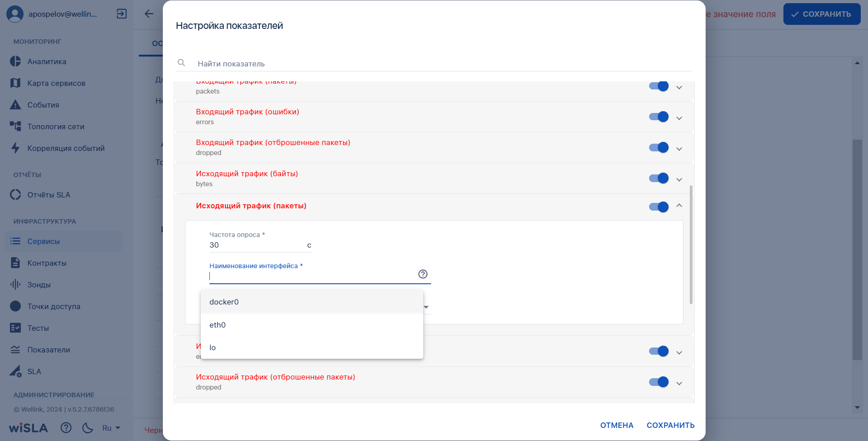Click the Топология сети icon

click(15, 127)
